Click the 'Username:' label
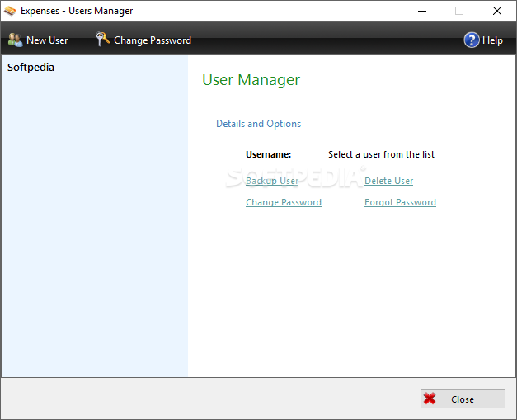Viewport: 517px width, 420px height. [x=268, y=154]
